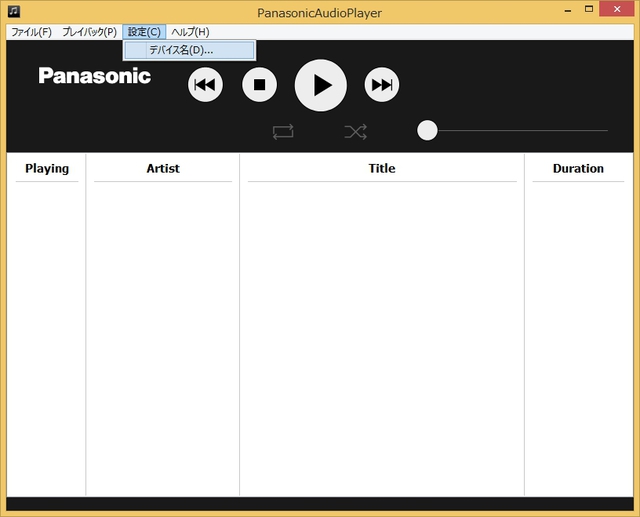The height and width of the screenshot is (517, 640).
Task: Click the middle of the seek bar track
Action: pos(518,130)
